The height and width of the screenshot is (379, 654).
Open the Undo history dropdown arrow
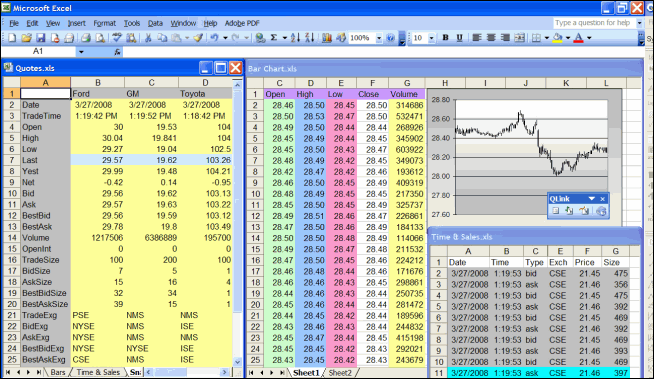[225, 38]
